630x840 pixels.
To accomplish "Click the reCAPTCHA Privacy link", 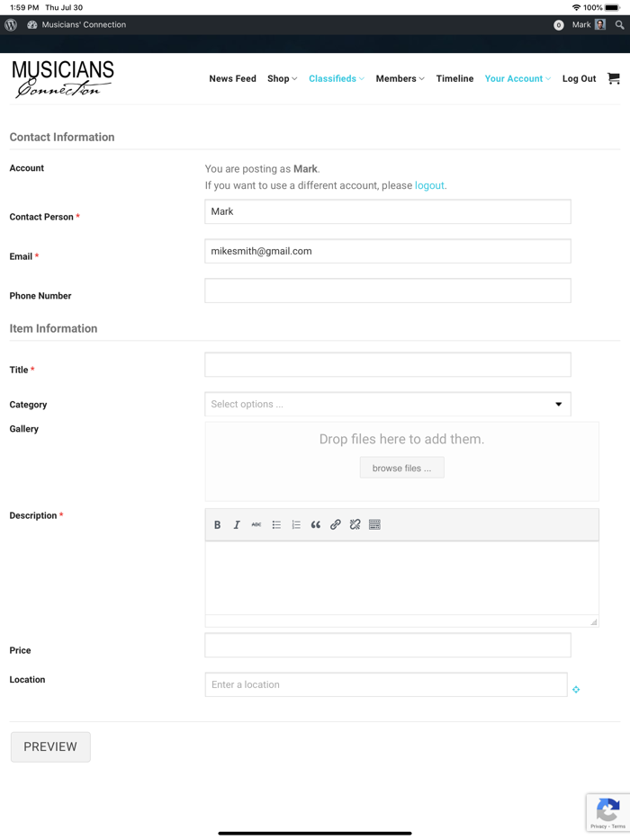I will pos(598,827).
